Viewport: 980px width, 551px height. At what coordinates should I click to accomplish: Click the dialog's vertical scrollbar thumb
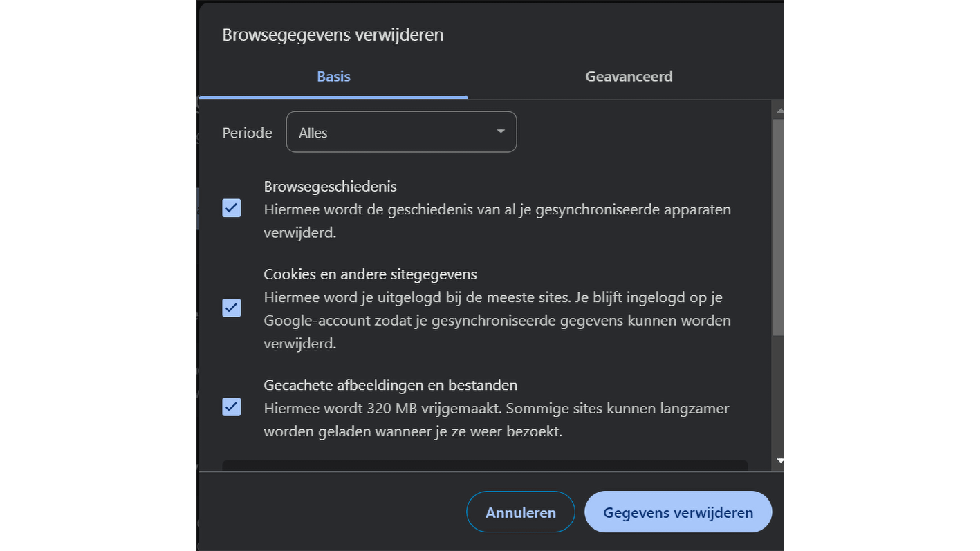(778, 227)
